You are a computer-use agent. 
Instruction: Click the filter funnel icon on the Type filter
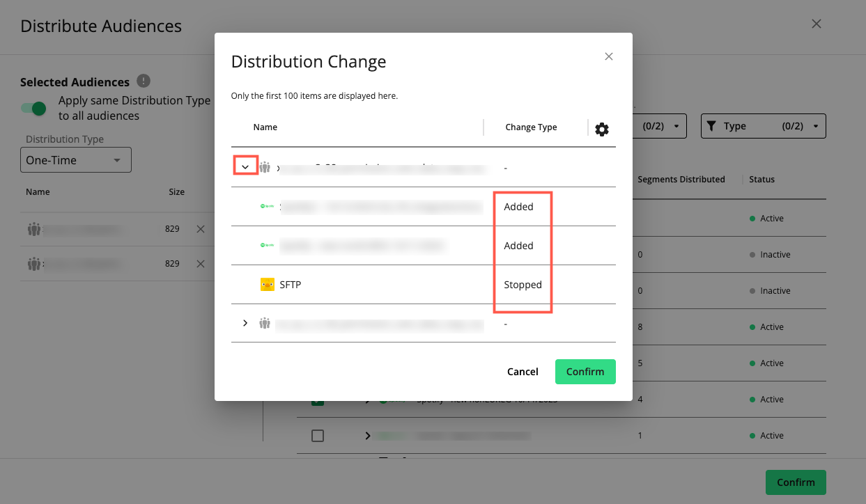[711, 126]
